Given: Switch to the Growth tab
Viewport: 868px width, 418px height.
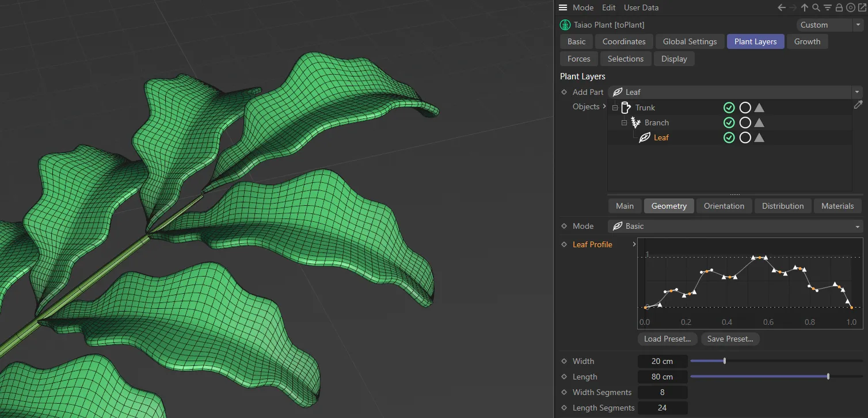Looking at the screenshot, I should pos(807,41).
